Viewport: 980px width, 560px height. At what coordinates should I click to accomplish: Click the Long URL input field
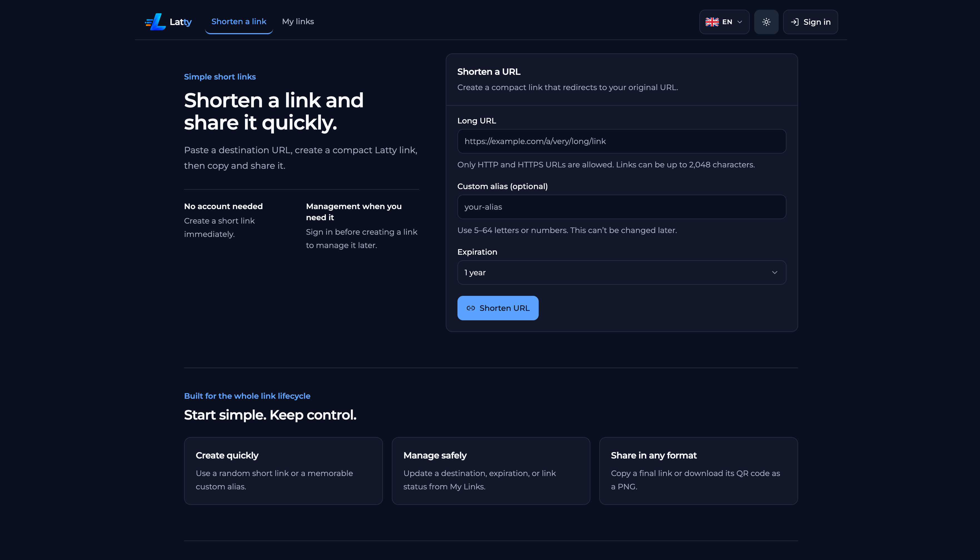point(622,141)
